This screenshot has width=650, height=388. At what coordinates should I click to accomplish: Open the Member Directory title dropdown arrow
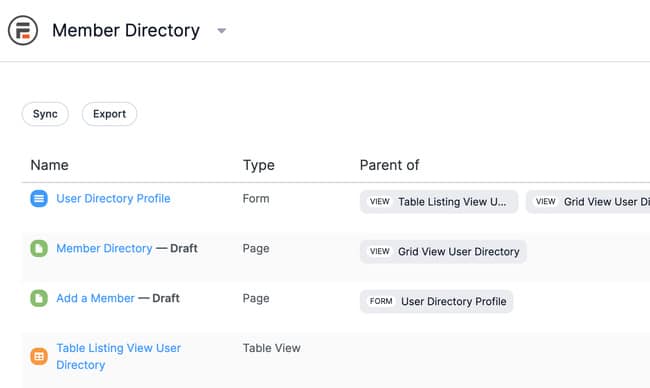click(x=222, y=31)
